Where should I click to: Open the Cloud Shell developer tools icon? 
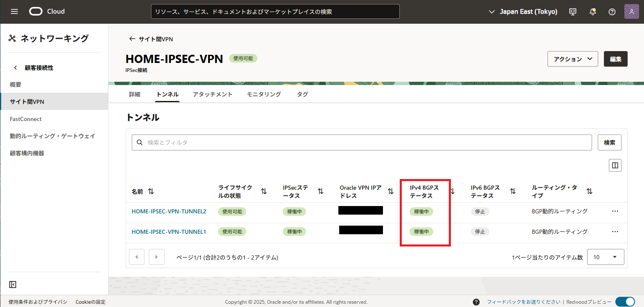[573, 12]
